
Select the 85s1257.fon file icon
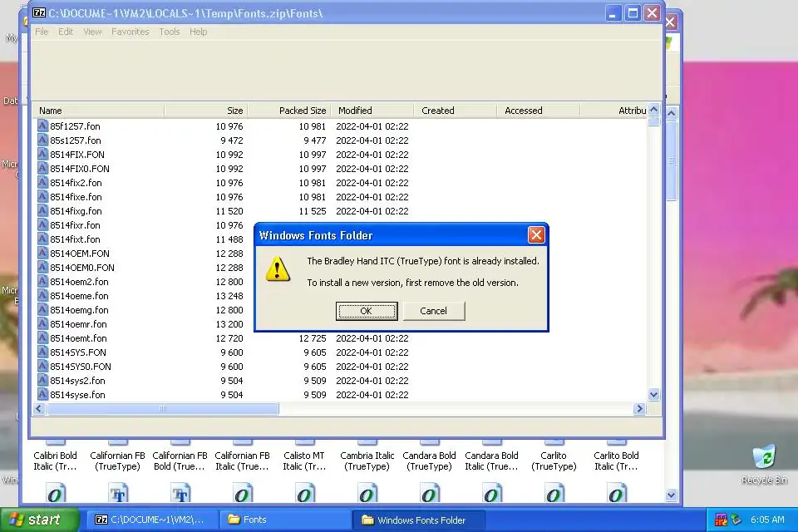[x=42, y=140]
